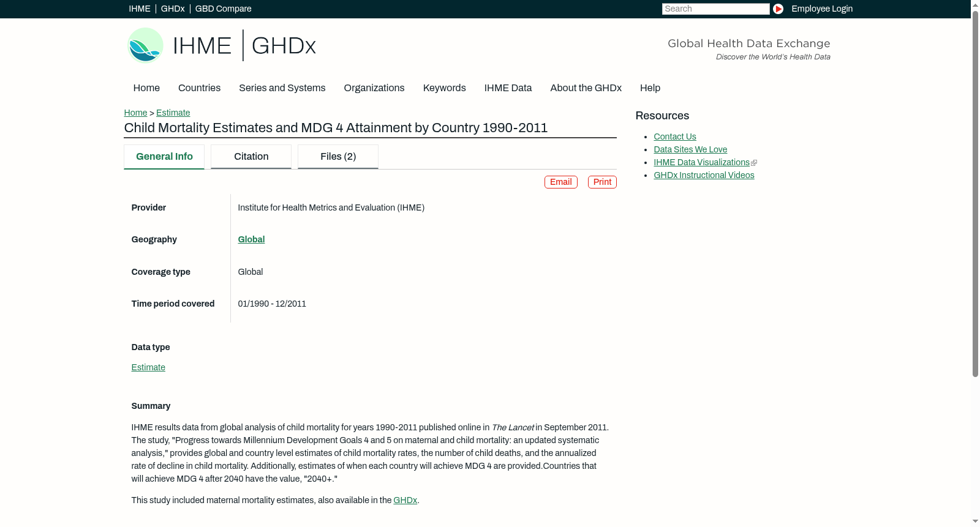
Task: Open the Series and Systems menu
Action: [282, 88]
